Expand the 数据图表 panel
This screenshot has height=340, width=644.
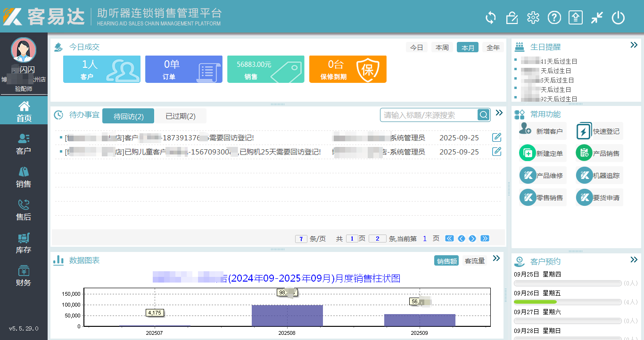tap(496, 258)
